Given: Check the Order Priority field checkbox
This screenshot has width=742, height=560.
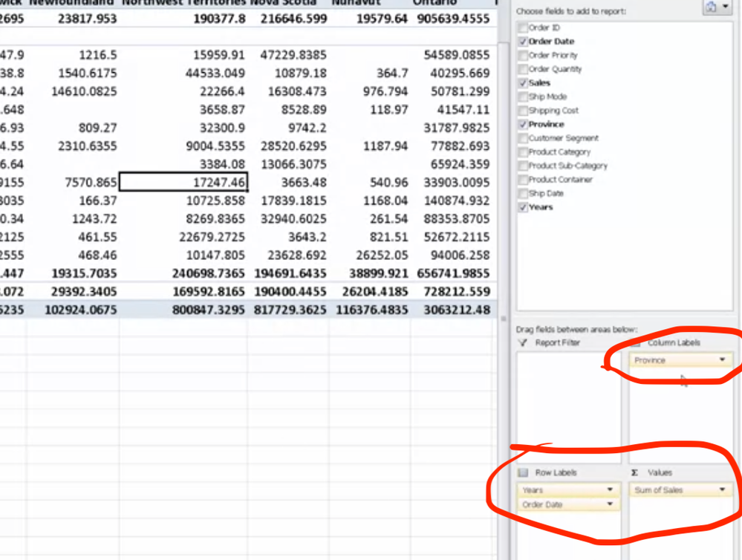Looking at the screenshot, I should click(523, 56).
